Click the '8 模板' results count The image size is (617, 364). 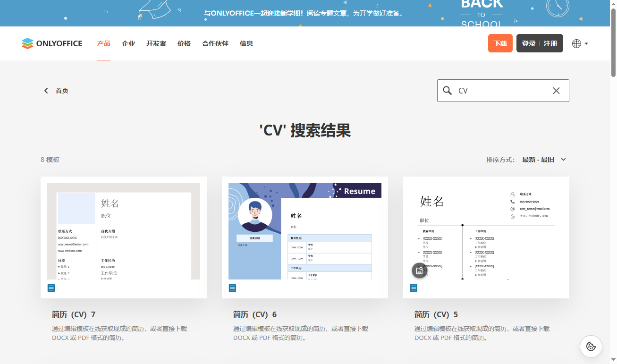coord(50,160)
